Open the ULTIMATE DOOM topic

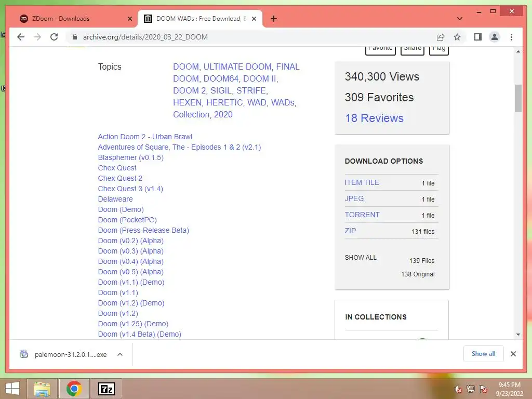click(x=237, y=66)
